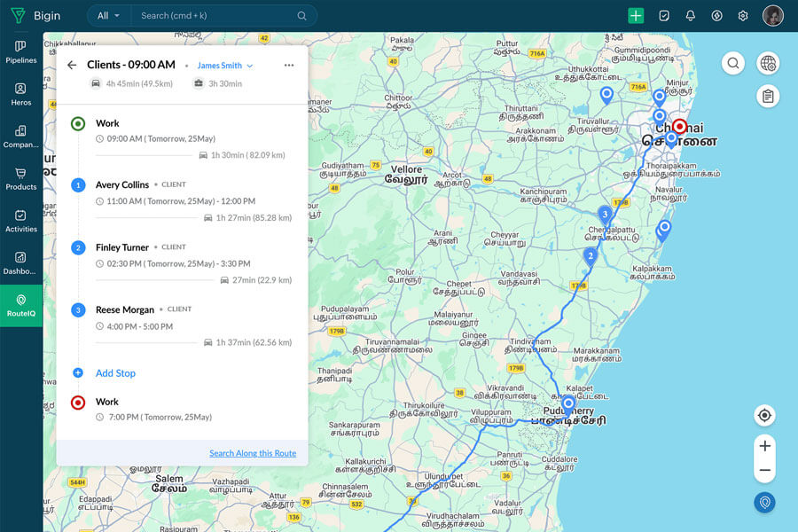Open Products module in sidebar

[x=21, y=179]
